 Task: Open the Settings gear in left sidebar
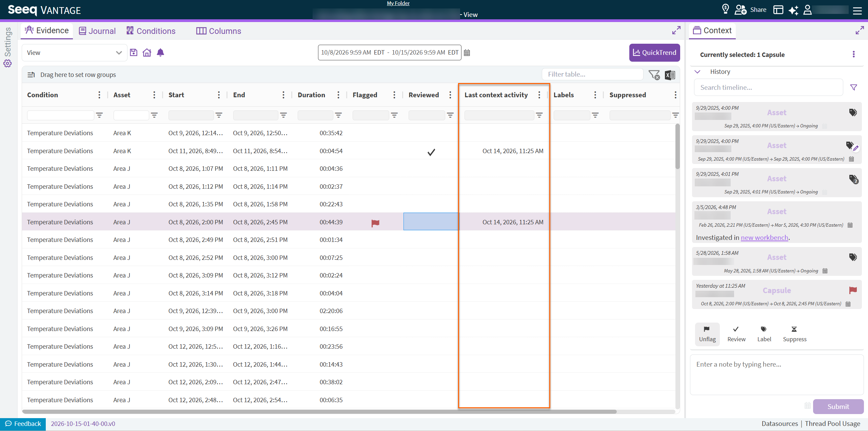pos(7,63)
